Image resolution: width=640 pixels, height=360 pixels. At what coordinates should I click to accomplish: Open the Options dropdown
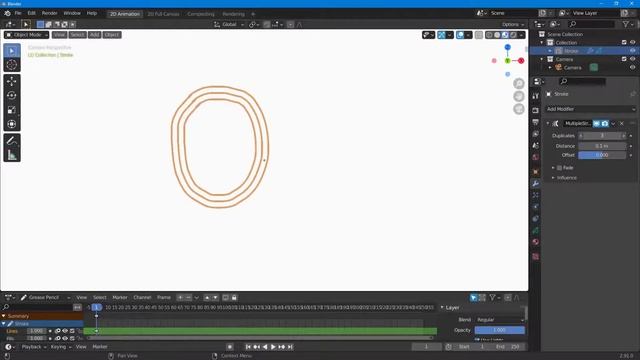(513, 24)
